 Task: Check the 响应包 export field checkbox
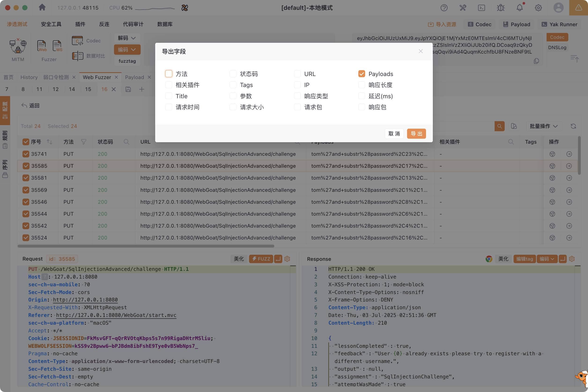click(x=362, y=107)
